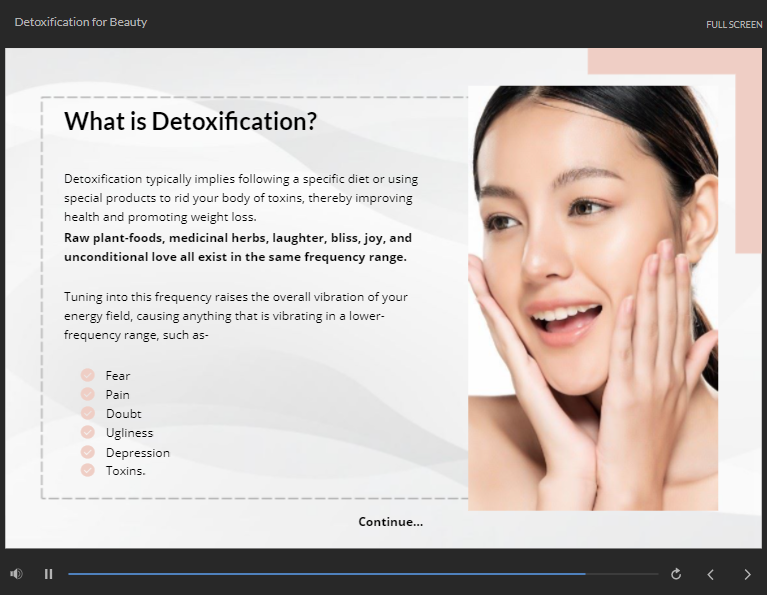Mute the slide audio with the speaker icon

16,574
